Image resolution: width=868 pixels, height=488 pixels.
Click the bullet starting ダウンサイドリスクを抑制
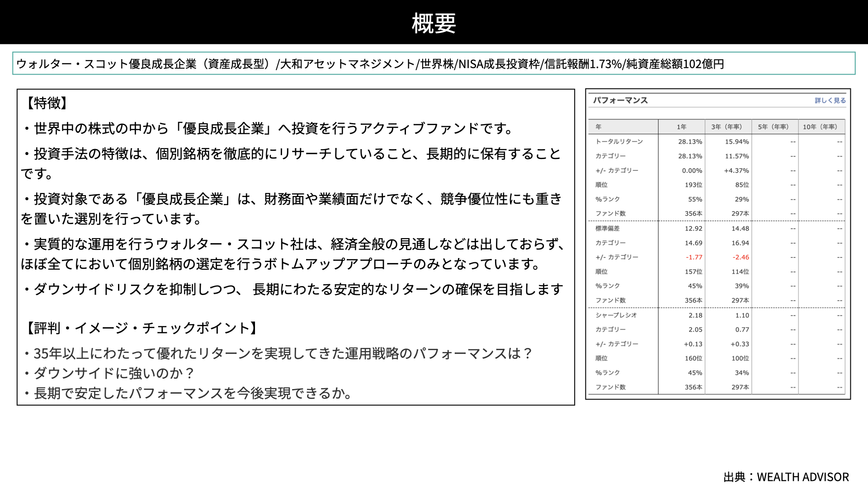click(293, 289)
